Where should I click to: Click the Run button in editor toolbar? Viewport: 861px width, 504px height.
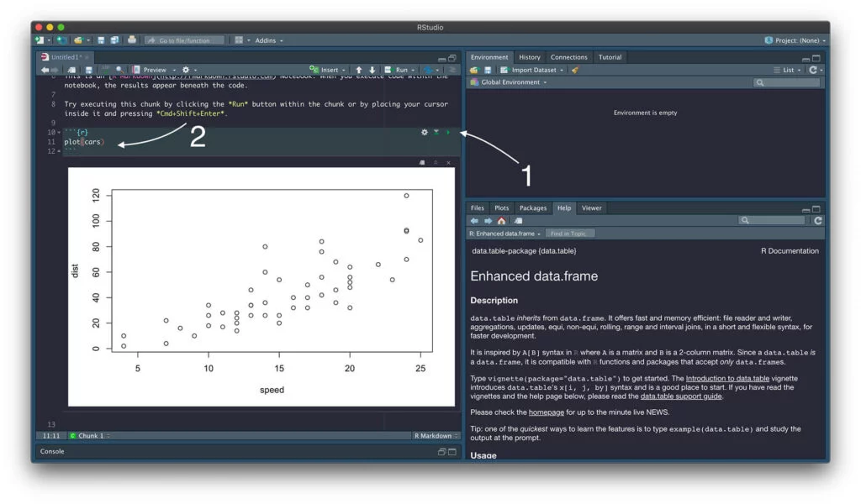[x=398, y=71]
